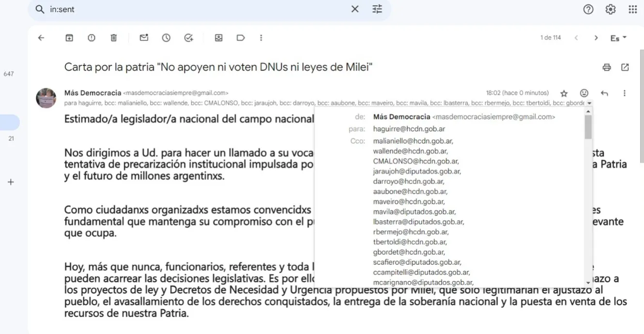Open the toolbar's three-dot more options
Screen dimensions: 644x334
(261, 38)
